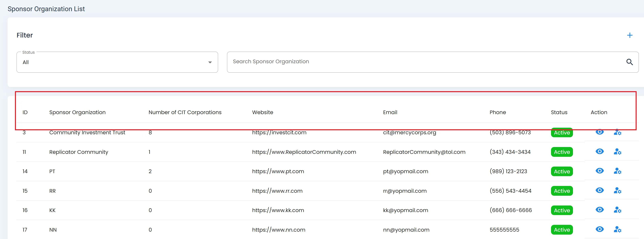The image size is (644, 239).
Task: Open user settings icon for KK
Action: [617, 210]
